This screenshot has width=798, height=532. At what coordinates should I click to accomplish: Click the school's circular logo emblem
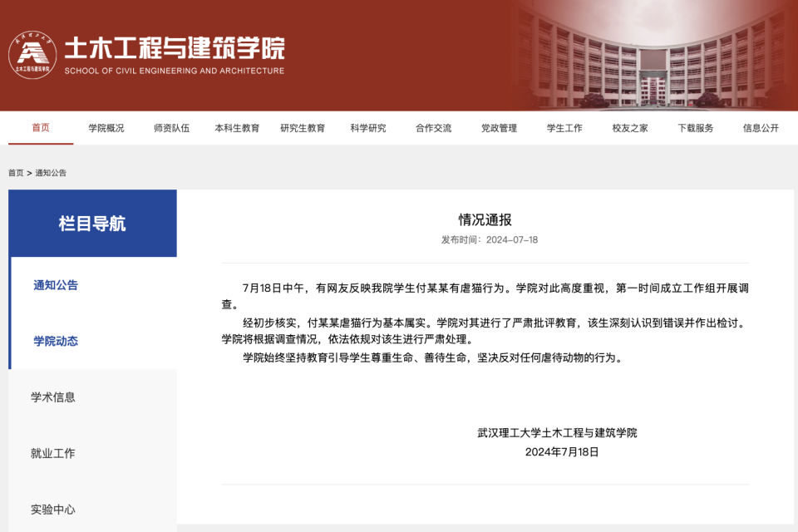click(x=32, y=55)
